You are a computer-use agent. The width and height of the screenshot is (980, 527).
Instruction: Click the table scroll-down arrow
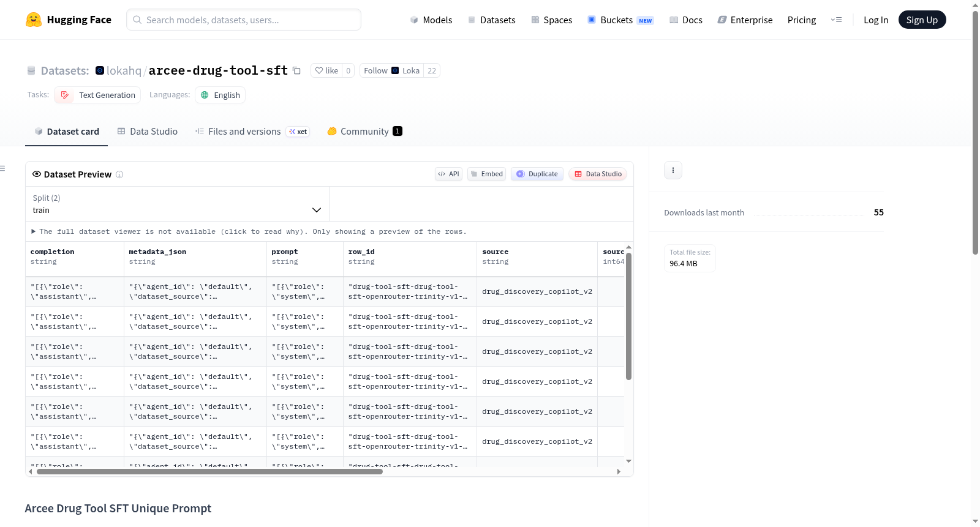628,461
